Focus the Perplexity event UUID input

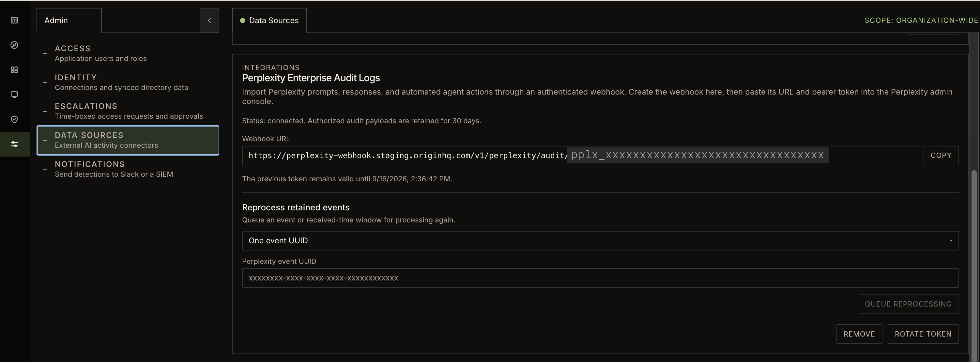coord(600,278)
